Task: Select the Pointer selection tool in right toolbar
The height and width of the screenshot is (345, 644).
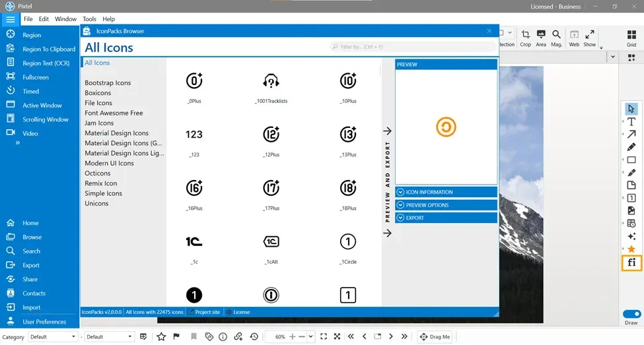Action: pyautogui.click(x=631, y=109)
